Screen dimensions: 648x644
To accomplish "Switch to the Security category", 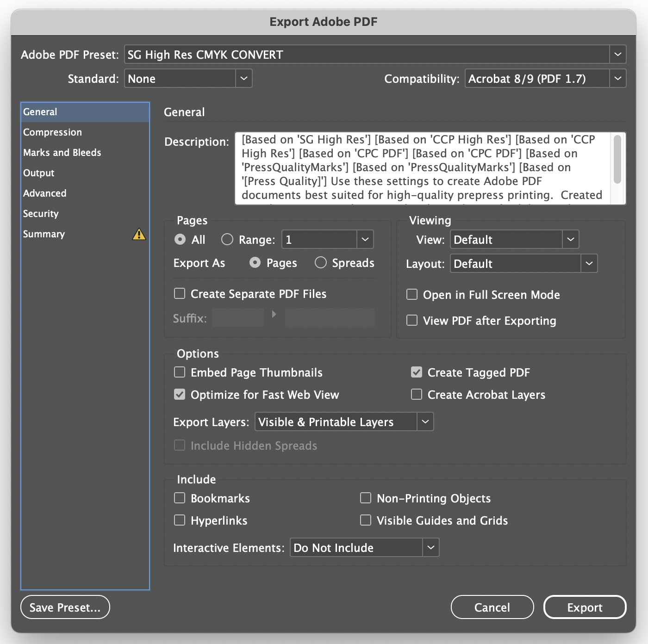I will pos(85,214).
